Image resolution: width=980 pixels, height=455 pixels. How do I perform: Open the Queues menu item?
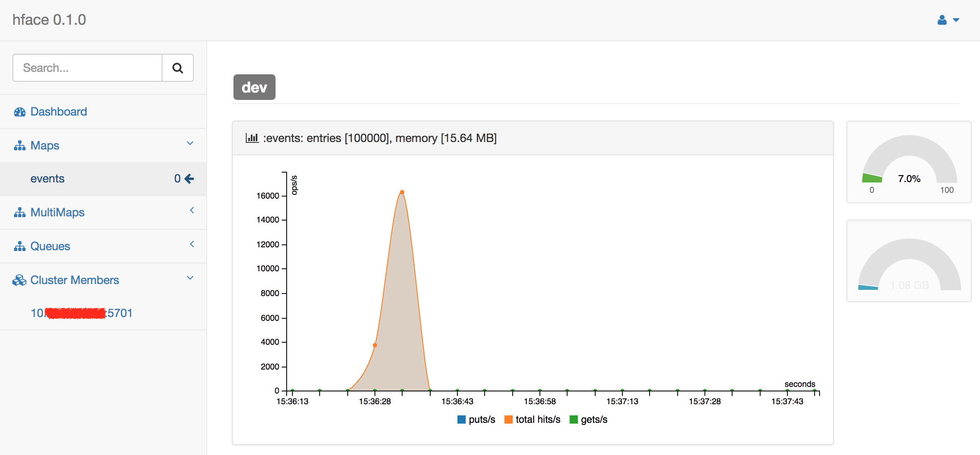coord(50,246)
